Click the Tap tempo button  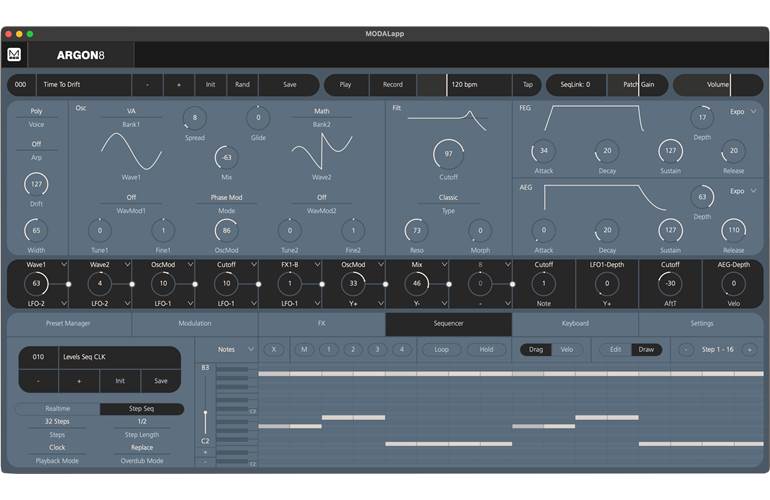click(527, 84)
